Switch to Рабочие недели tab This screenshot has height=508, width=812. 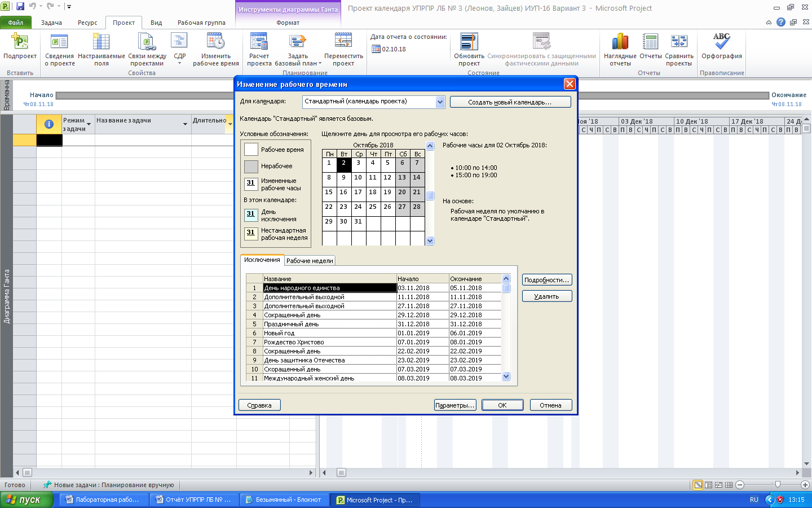tap(310, 261)
